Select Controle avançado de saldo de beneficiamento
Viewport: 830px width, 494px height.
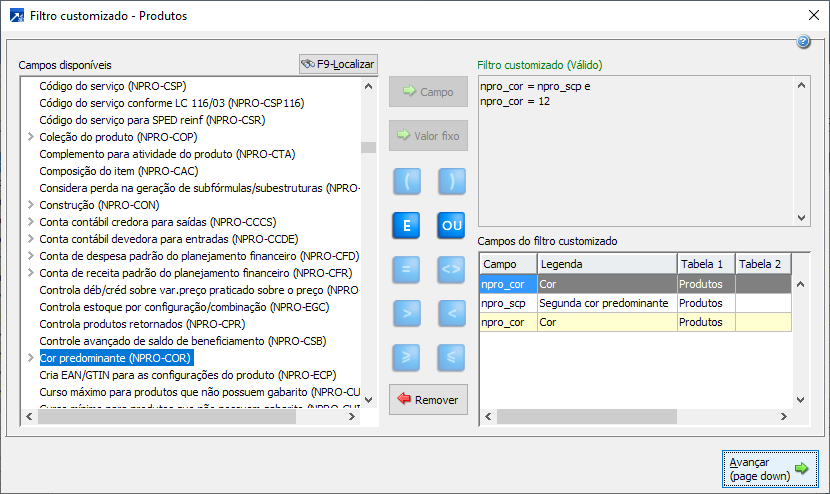click(183, 341)
